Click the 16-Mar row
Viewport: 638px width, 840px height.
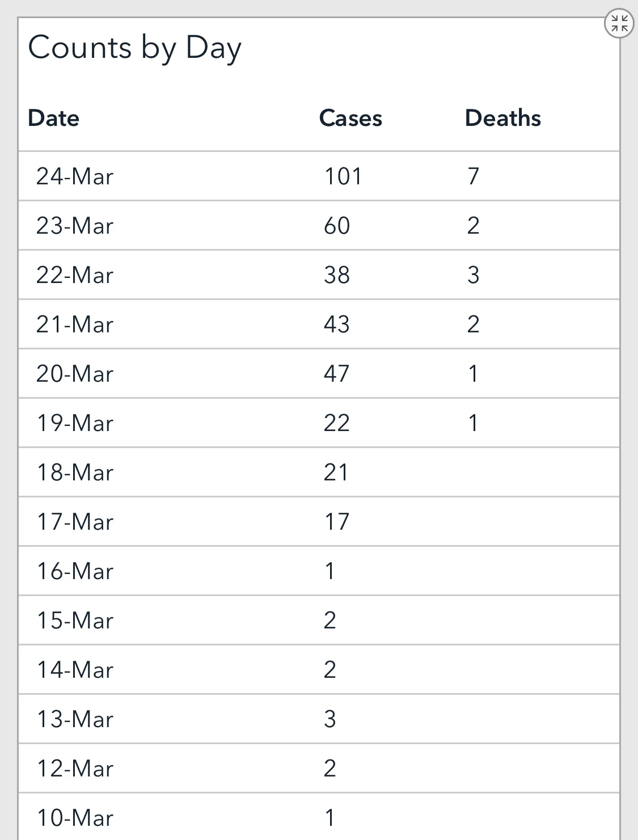tap(319, 571)
